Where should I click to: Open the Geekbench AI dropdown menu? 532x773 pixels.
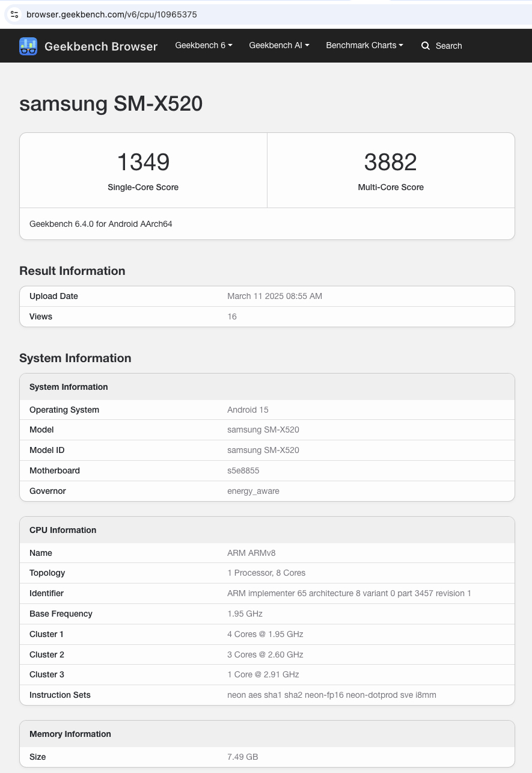pos(279,45)
